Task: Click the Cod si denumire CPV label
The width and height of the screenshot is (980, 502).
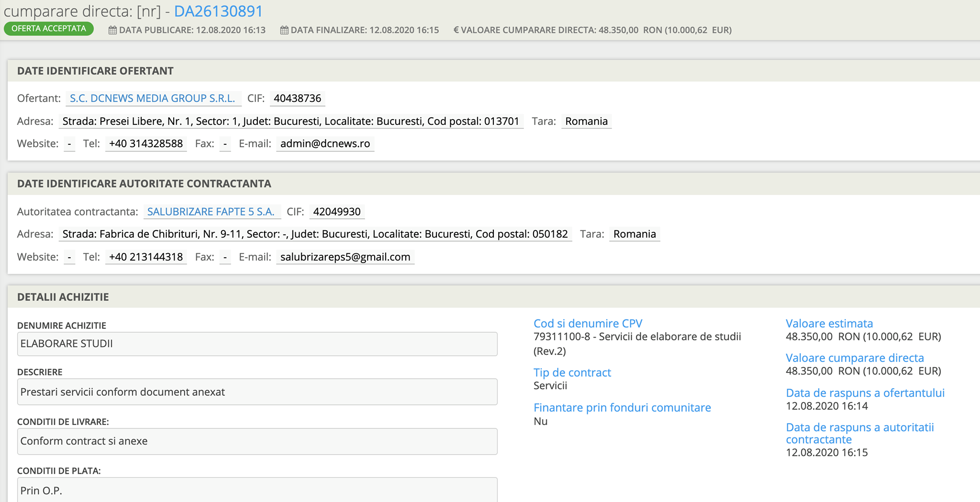Action: [588, 324]
